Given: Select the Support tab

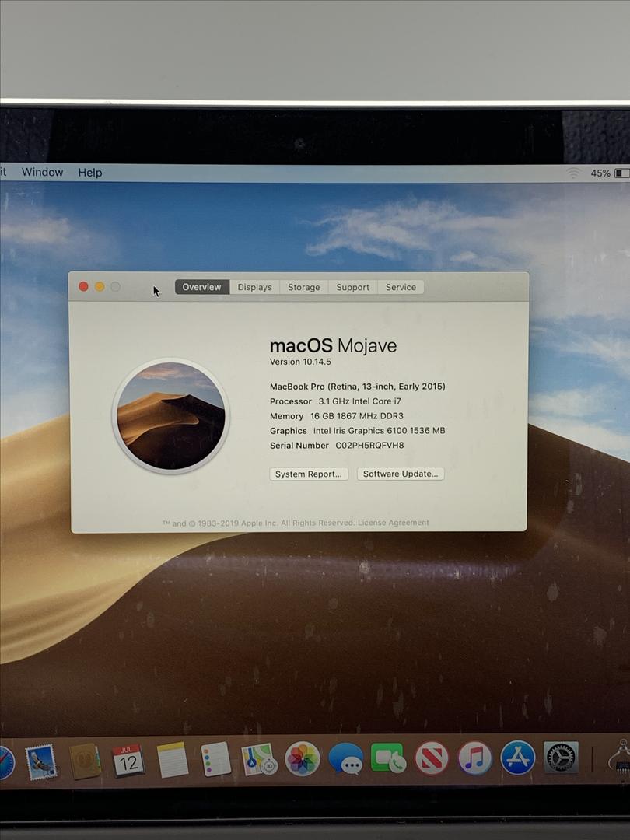Looking at the screenshot, I should click(x=352, y=287).
